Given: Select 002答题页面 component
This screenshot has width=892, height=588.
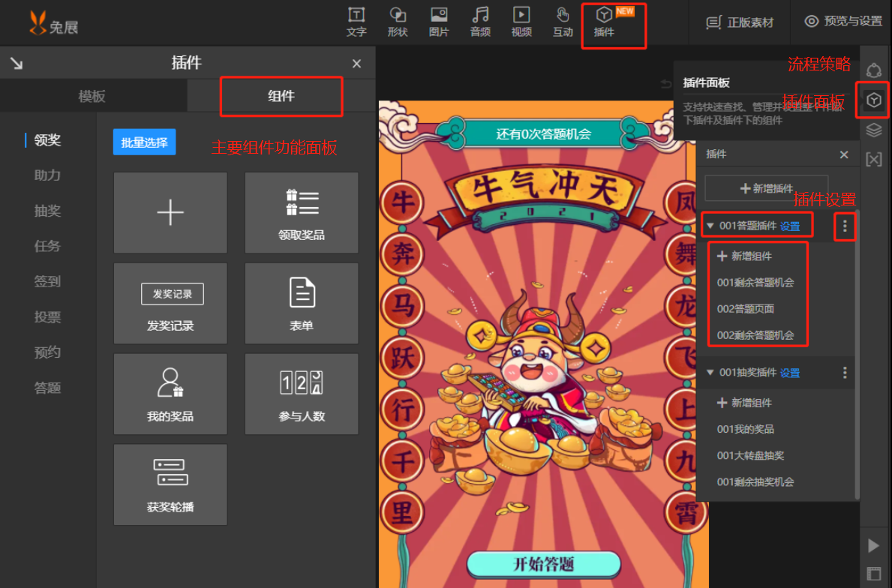Looking at the screenshot, I should pyautogui.click(x=745, y=309).
